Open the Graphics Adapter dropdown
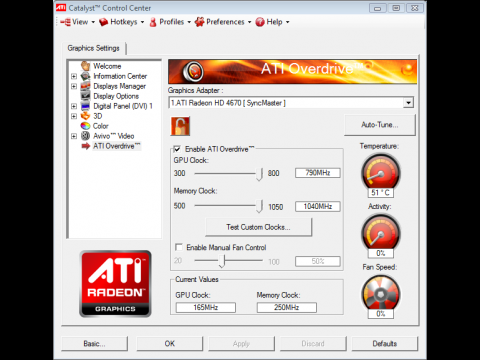 point(408,103)
